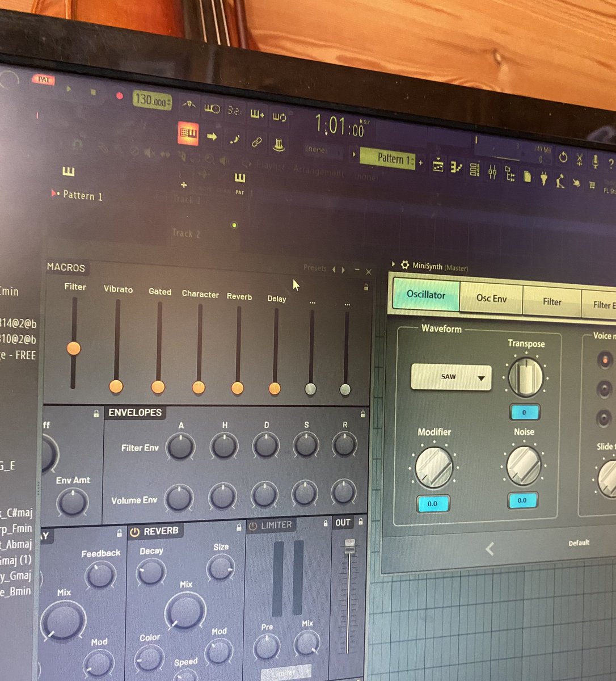
Task: Click the Track 2 label in Playlist
Action: point(186,233)
